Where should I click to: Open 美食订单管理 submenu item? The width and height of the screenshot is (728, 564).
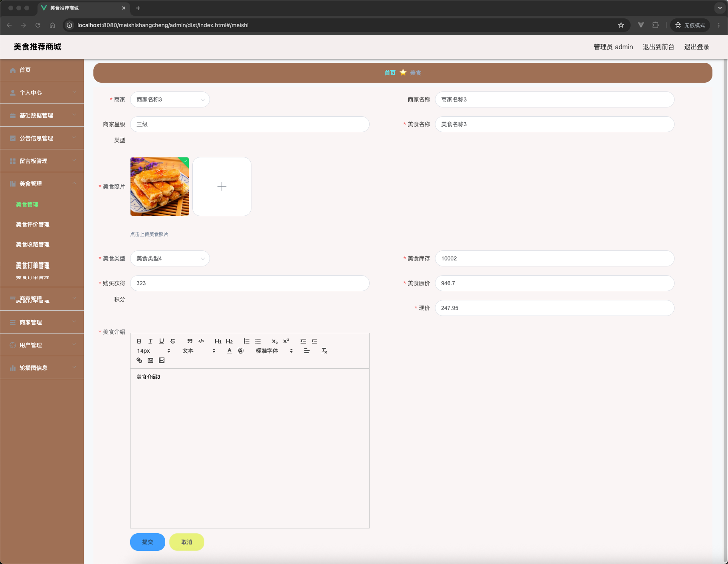pos(33,266)
